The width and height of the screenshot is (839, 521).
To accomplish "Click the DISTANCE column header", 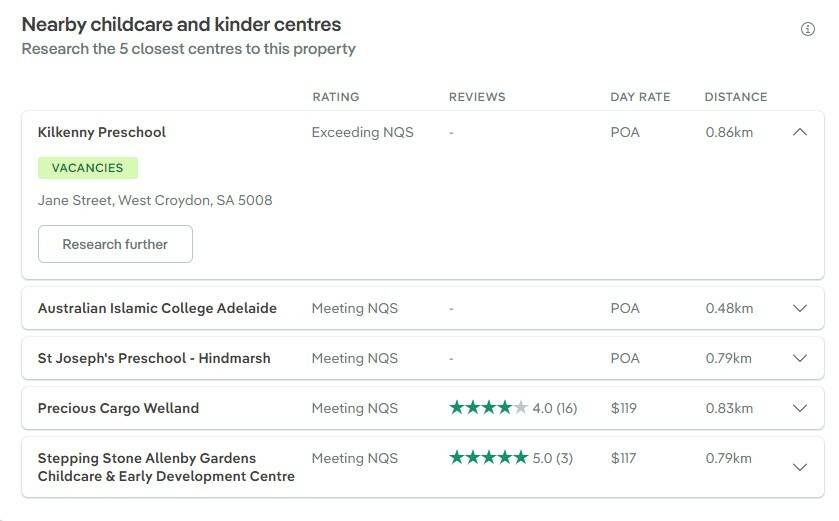I will click(x=735, y=97).
